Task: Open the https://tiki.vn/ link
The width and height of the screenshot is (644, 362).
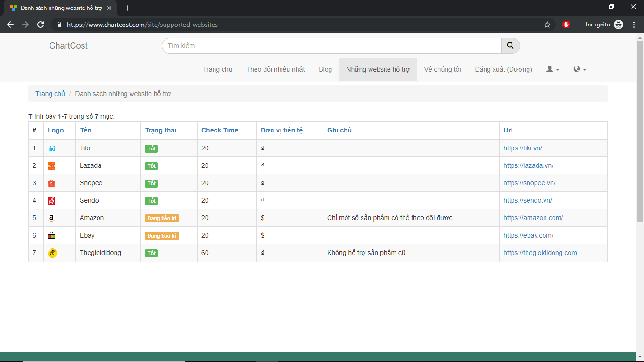Action: pos(523,148)
